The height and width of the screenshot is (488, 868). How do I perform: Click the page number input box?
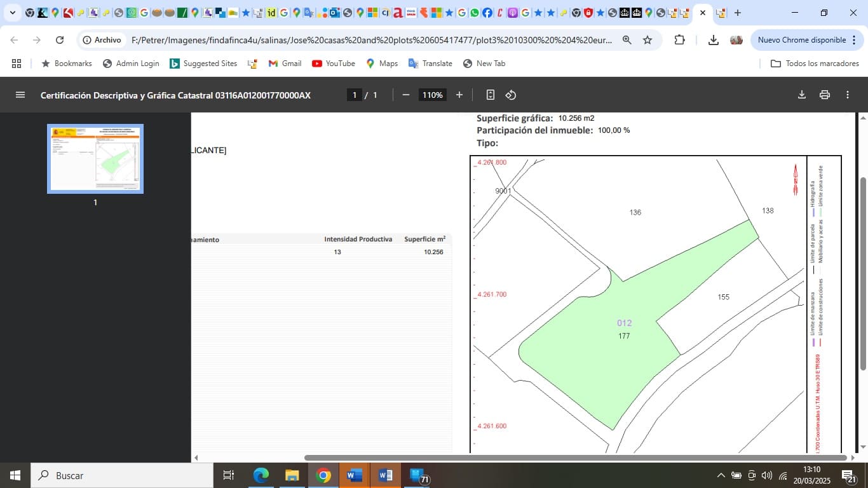[x=355, y=95]
